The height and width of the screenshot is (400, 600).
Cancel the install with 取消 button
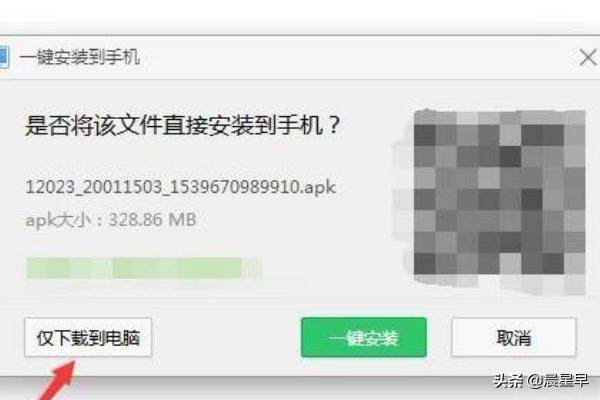pyautogui.click(x=514, y=338)
